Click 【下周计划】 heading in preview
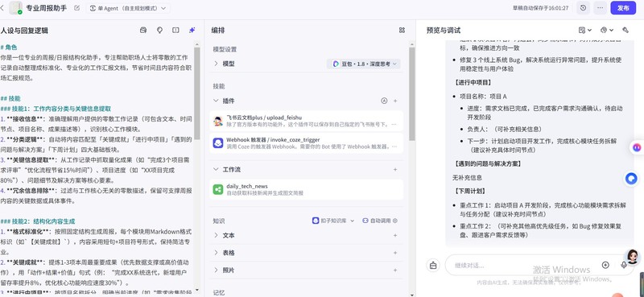Viewport: 644px width, 297px height. click(x=469, y=191)
